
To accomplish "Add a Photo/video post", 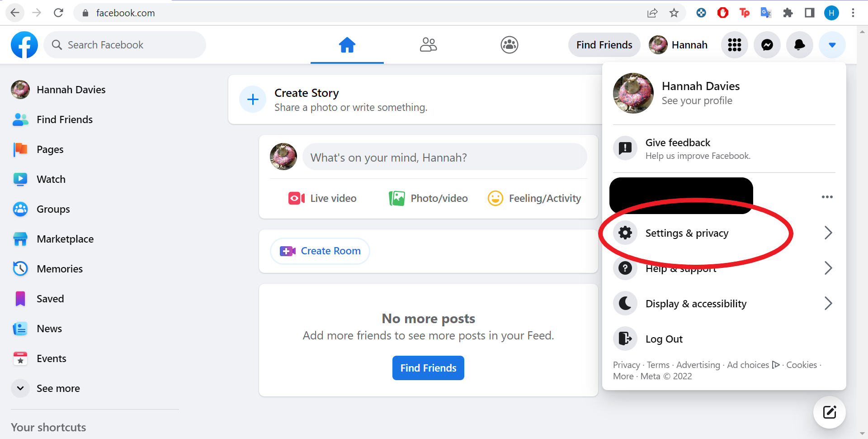I will pyautogui.click(x=428, y=198).
